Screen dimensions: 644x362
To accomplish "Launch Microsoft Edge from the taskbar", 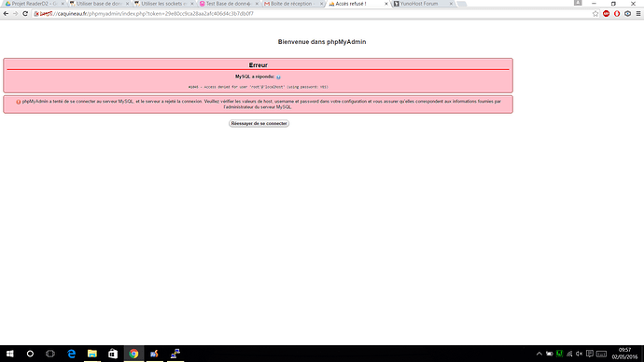I will 72,354.
